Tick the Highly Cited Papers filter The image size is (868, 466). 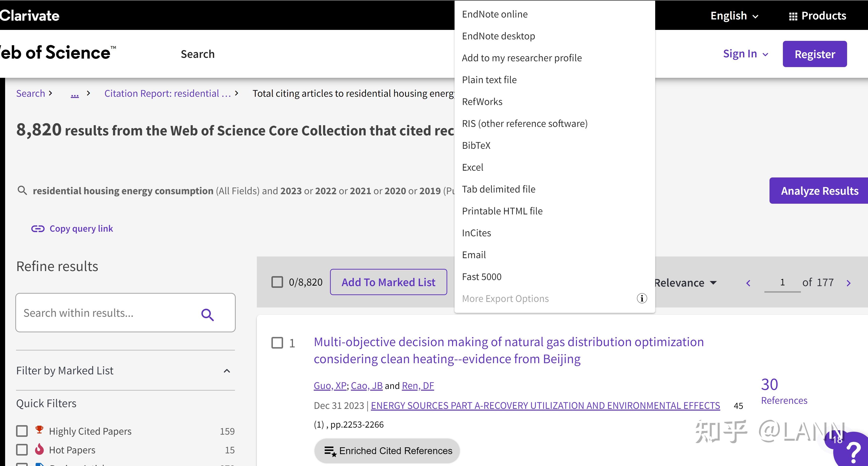tap(22, 431)
